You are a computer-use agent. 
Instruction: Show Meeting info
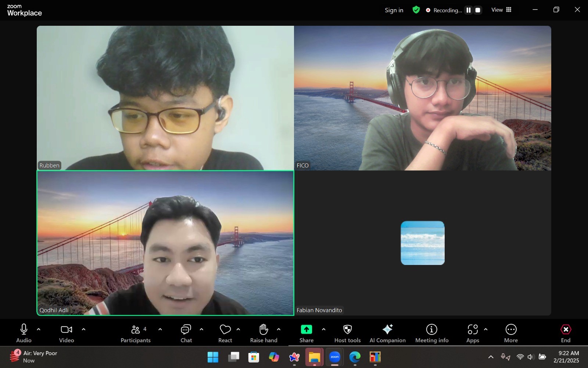[432, 333]
